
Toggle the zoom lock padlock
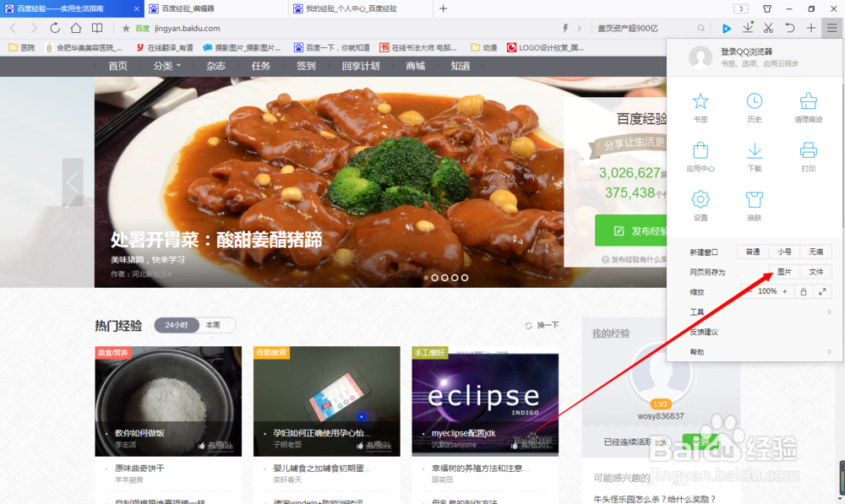[804, 290]
